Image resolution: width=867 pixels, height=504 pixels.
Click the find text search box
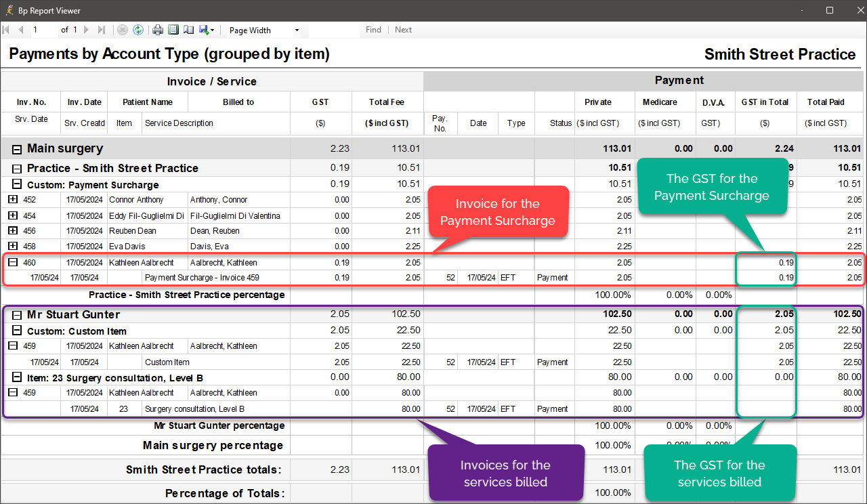click(x=335, y=30)
